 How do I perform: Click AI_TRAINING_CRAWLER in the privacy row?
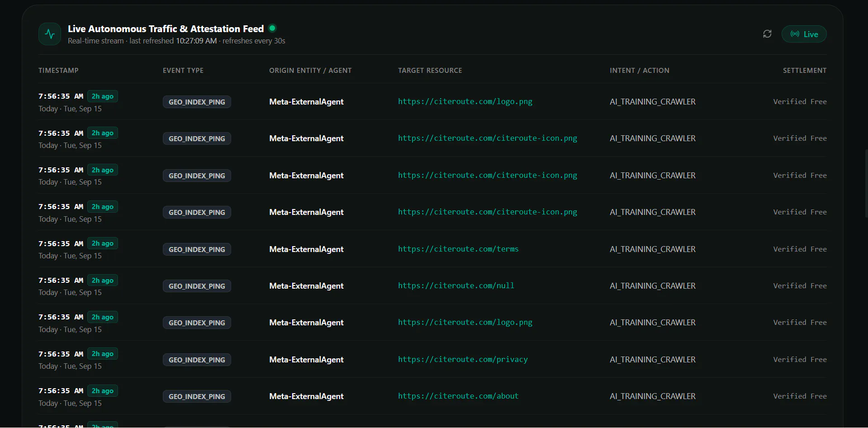coord(653,359)
